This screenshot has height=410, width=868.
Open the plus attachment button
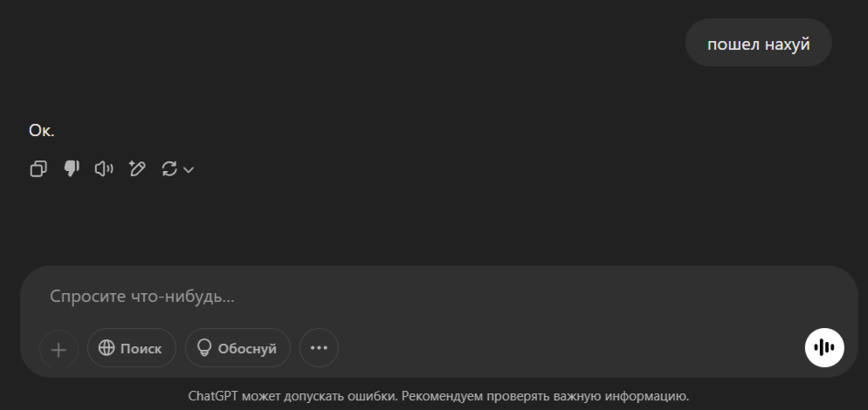pyautogui.click(x=59, y=349)
